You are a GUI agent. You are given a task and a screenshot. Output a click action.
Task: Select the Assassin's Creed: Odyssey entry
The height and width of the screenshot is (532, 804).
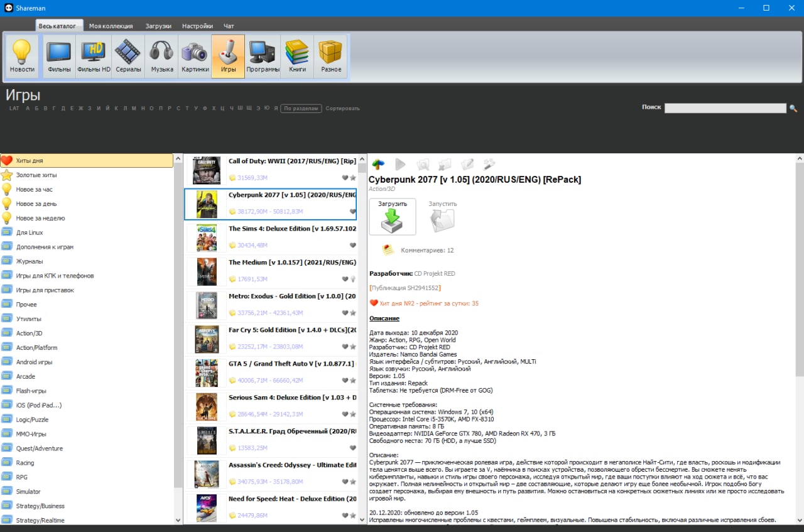(270, 474)
